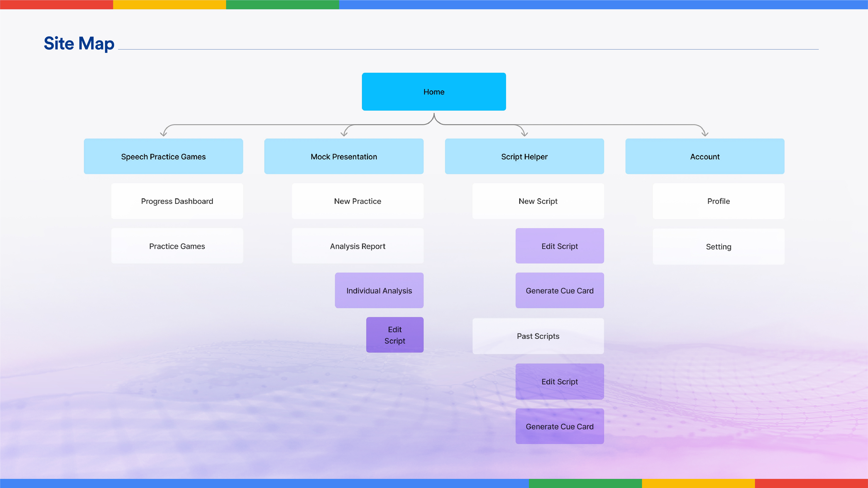This screenshot has height=488, width=868.
Task: Select the Practice Games item
Action: (177, 246)
